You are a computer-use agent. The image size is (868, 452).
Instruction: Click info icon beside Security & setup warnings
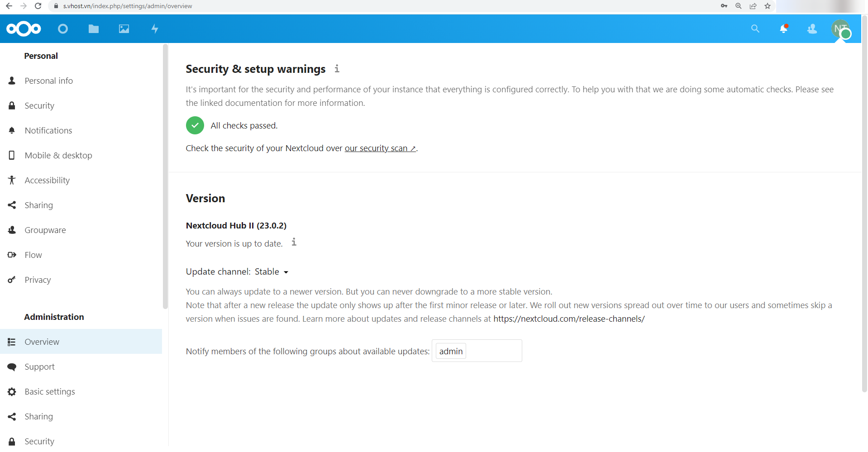tap(337, 69)
